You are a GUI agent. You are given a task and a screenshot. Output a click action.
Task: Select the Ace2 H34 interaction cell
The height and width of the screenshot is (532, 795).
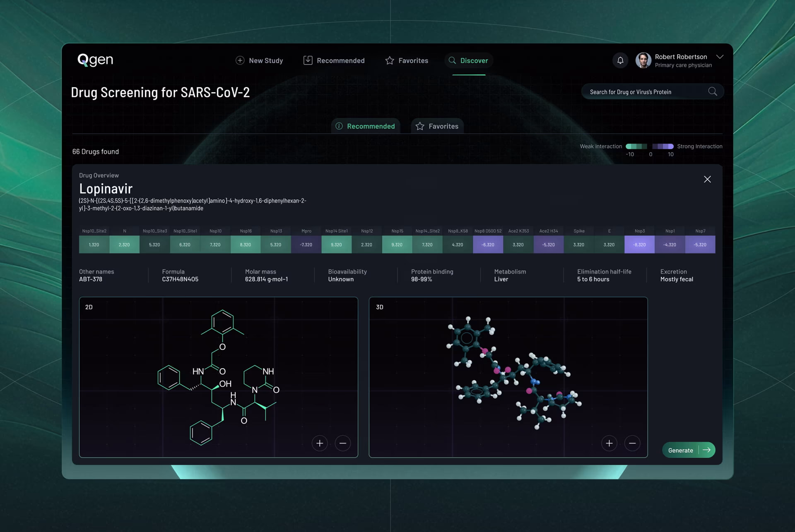coord(548,244)
